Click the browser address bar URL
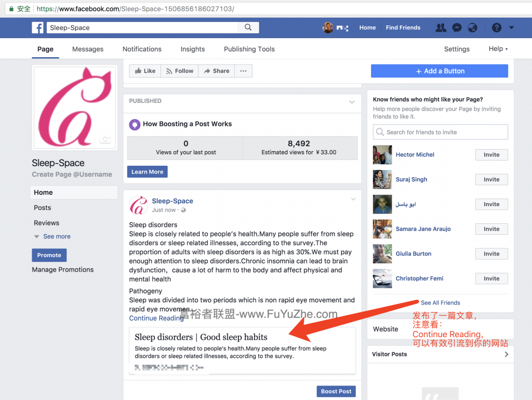Screen dimensions: 532x400 tap(135, 9)
